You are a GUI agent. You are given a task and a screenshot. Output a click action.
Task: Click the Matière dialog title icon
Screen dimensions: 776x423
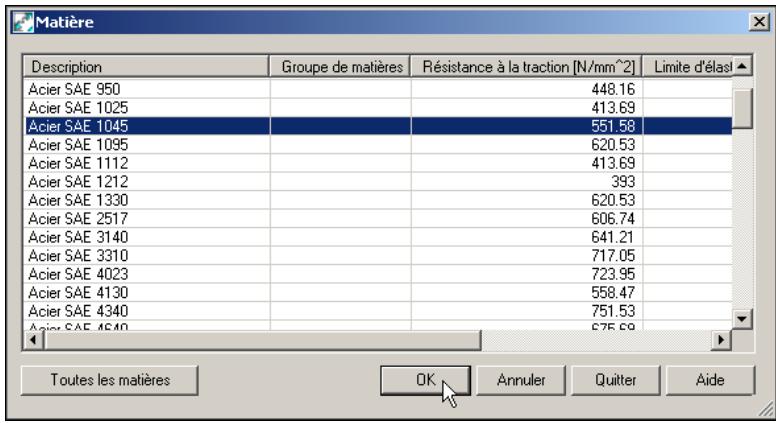point(23,22)
